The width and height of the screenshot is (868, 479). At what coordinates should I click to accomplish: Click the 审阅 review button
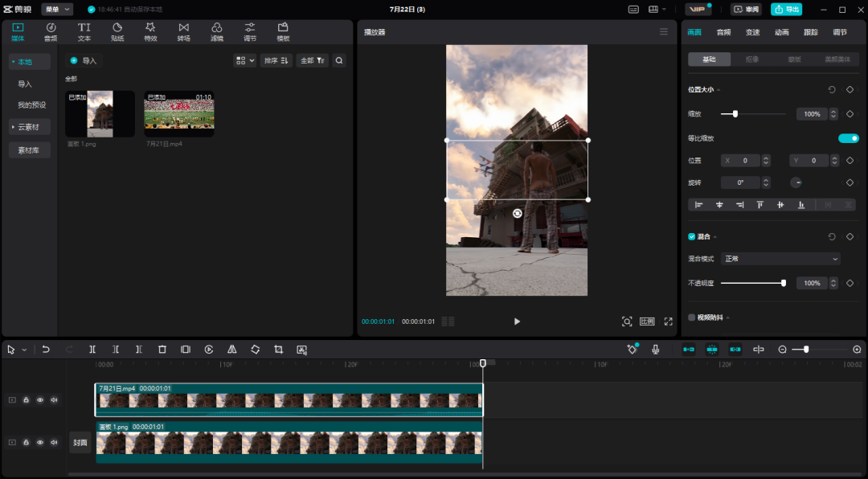tap(746, 10)
